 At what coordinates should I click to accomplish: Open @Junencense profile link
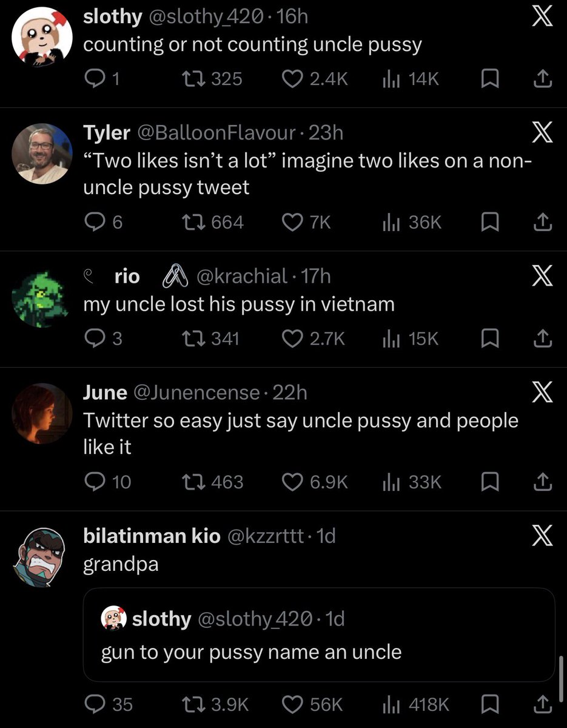pyautogui.click(x=195, y=393)
